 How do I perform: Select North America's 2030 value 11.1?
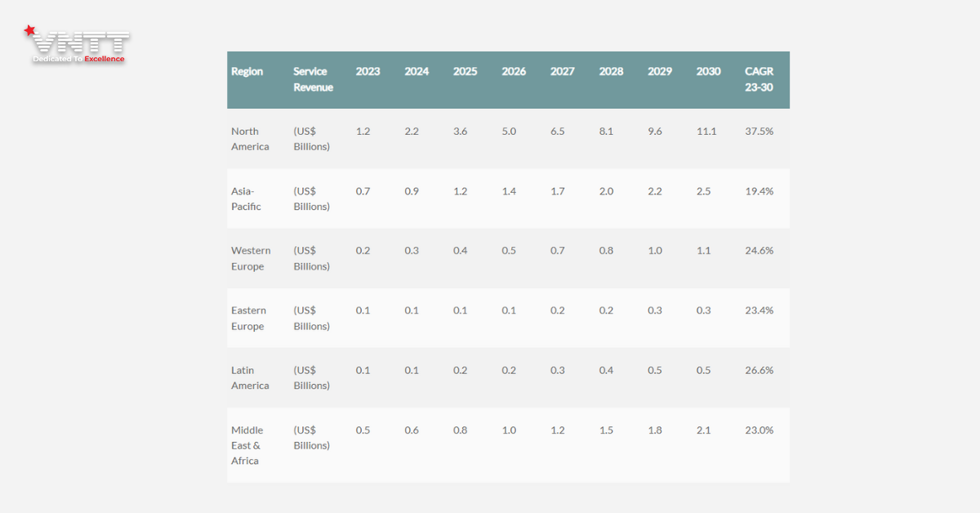coord(706,132)
